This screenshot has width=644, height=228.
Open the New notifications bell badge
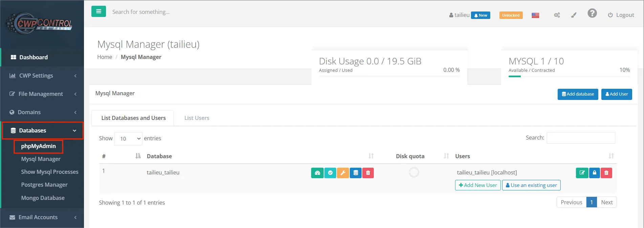pos(480,15)
